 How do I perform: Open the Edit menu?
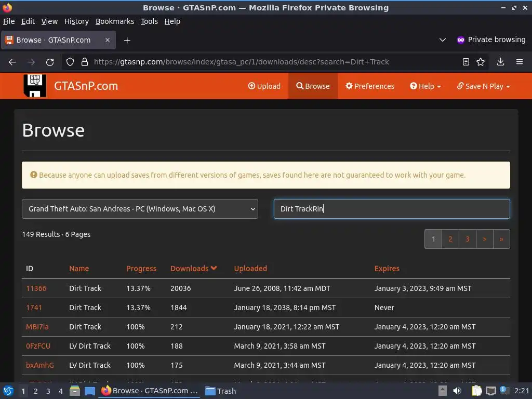(28, 21)
